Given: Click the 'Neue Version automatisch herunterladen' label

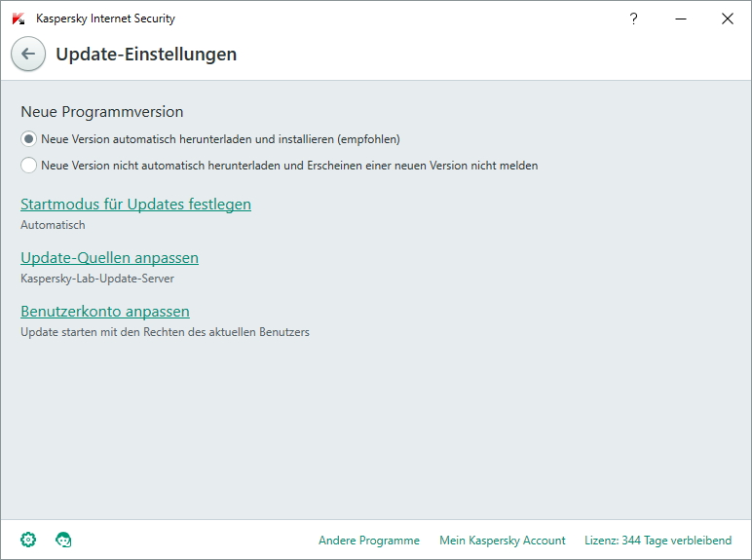Looking at the screenshot, I should pyautogui.click(x=220, y=139).
